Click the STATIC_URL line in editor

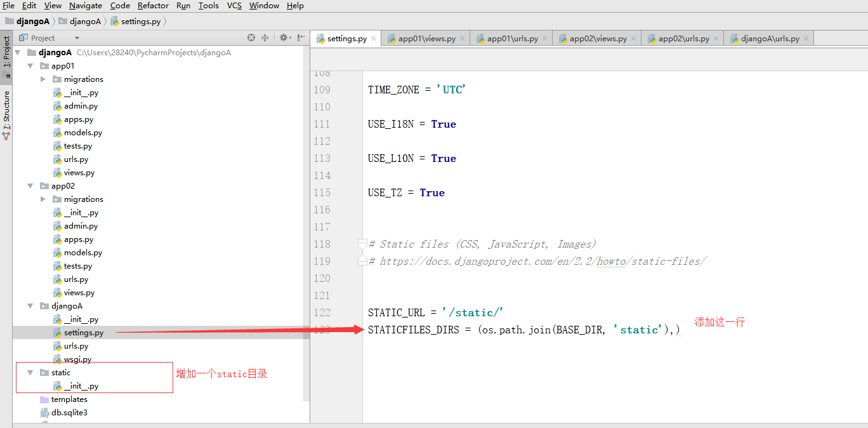[435, 312]
